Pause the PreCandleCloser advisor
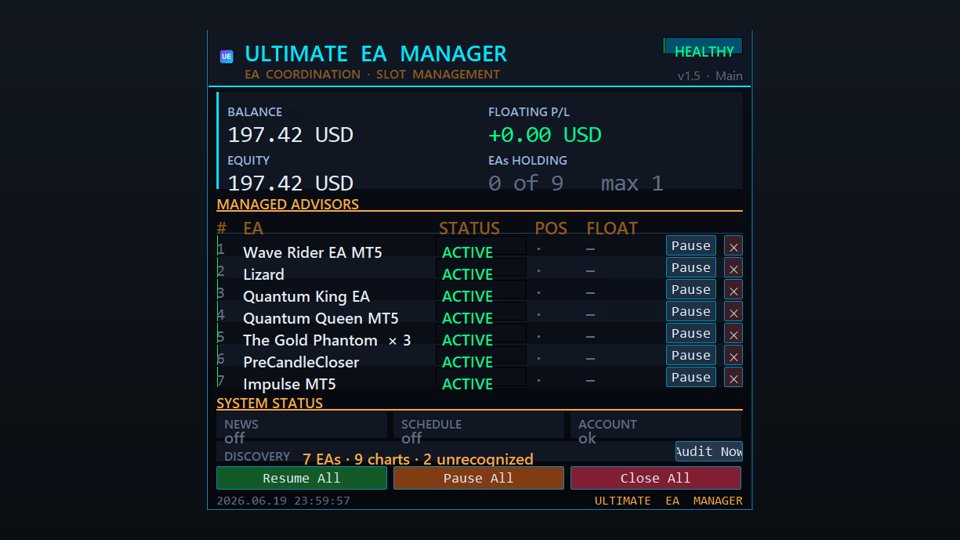 tap(691, 356)
